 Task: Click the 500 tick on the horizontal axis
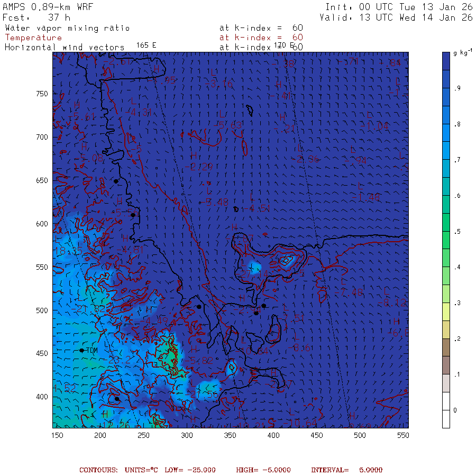(x=360, y=435)
